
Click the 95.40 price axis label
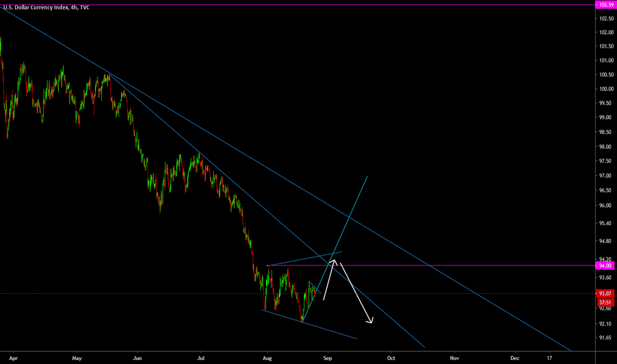pos(605,223)
